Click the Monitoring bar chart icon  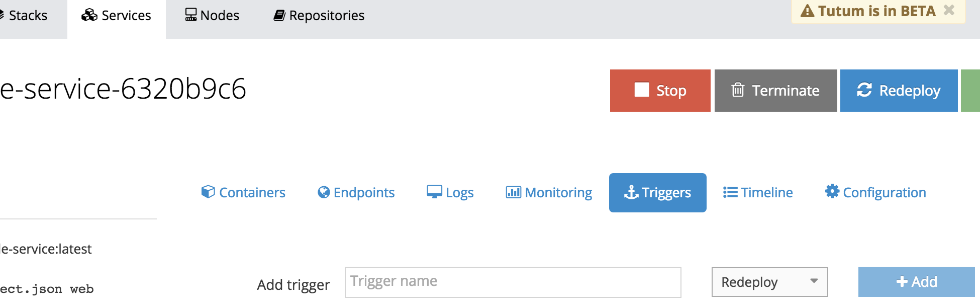click(513, 192)
